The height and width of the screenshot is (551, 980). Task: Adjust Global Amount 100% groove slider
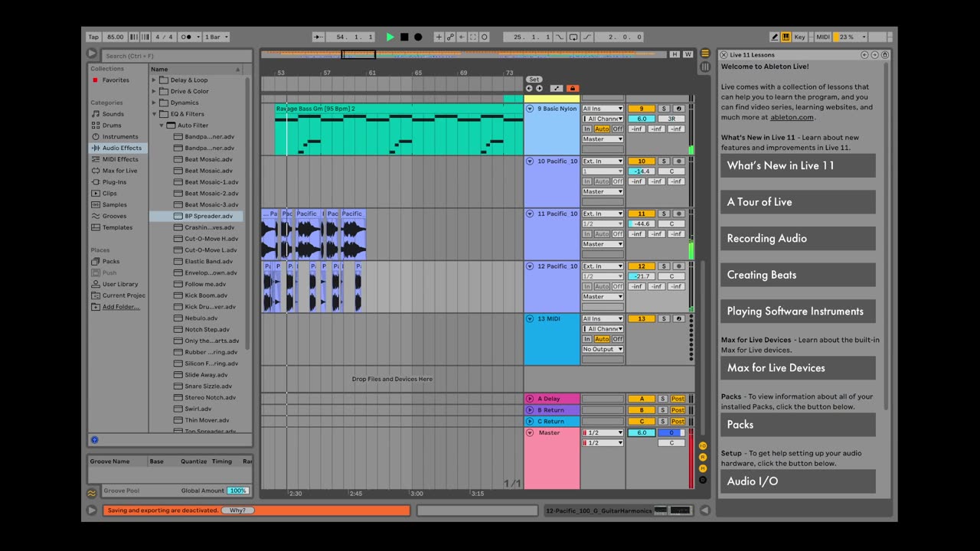[238, 491]
